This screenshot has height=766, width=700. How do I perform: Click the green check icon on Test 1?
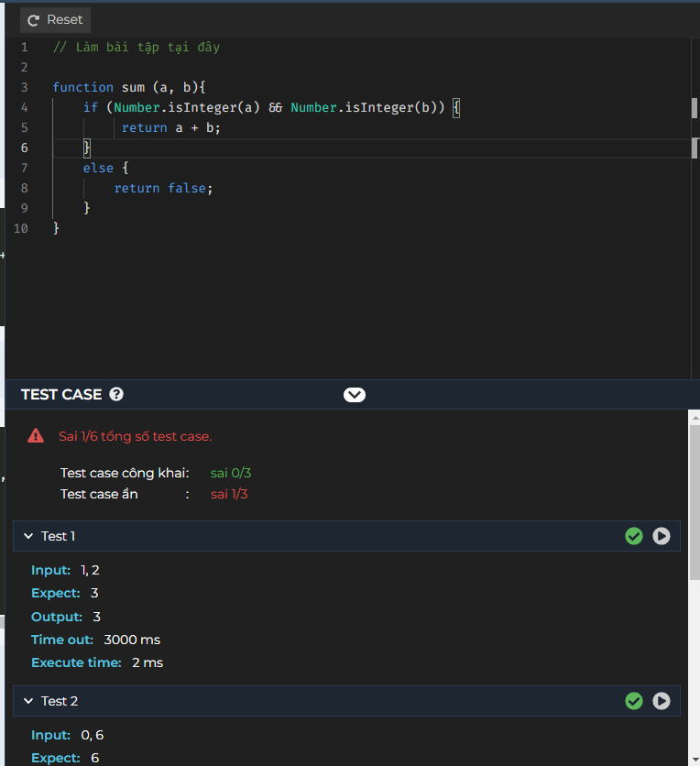[x=634, y=535]
